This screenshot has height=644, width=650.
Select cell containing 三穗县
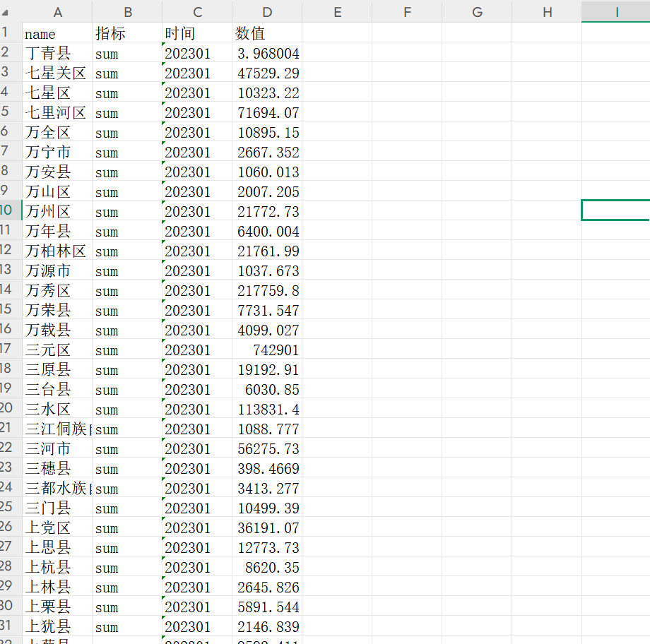[57, 467]
